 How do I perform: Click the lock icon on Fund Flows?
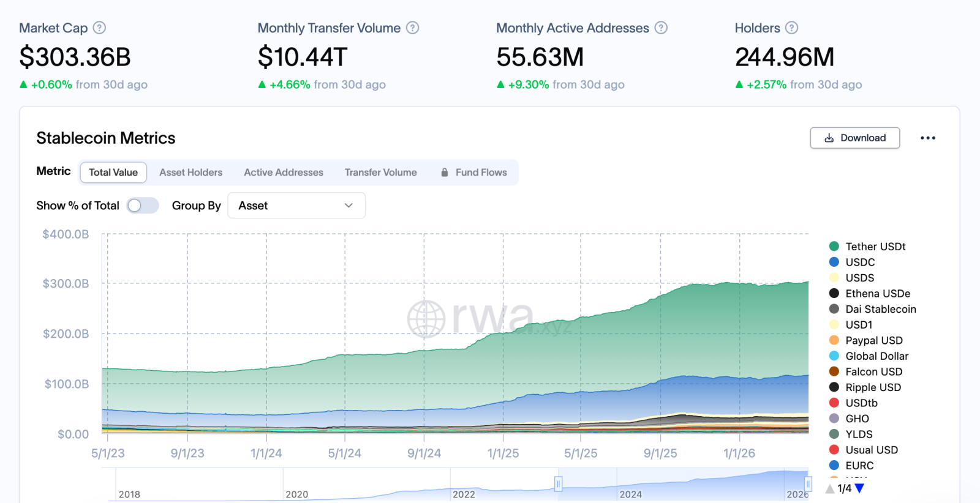click(x=445, y=173)
